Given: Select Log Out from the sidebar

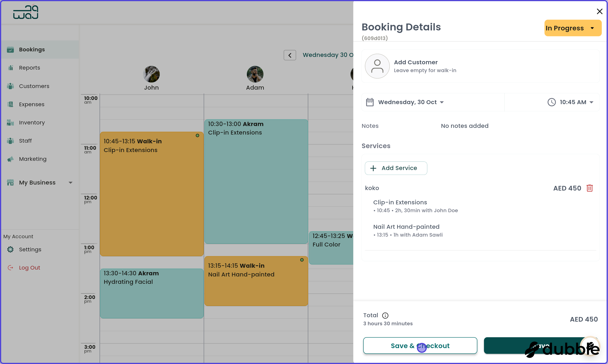Looking at the screenshot, I should click(x=30, y=267).
